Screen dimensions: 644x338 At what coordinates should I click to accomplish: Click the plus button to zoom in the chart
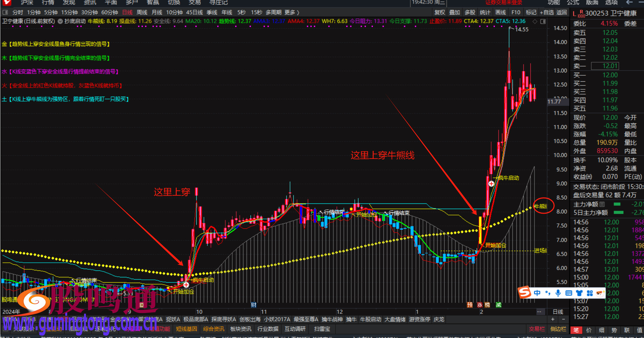tap(553, 319)
